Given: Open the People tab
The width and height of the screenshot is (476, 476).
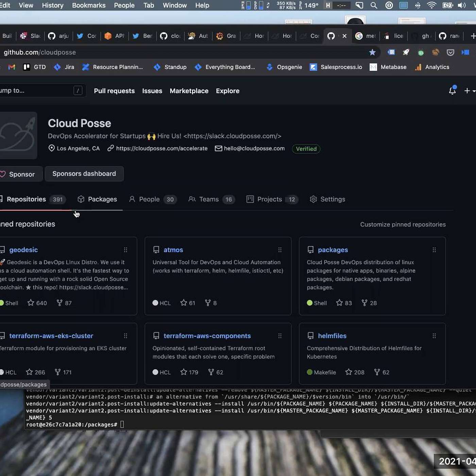Looking at the screenshot, I should pyautogui.click(x=149, y=199).
